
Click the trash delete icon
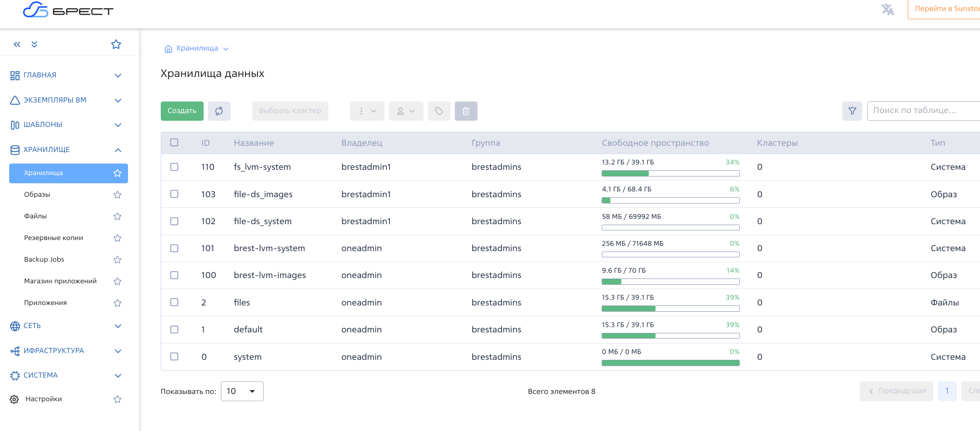click(x=465, y=111)
